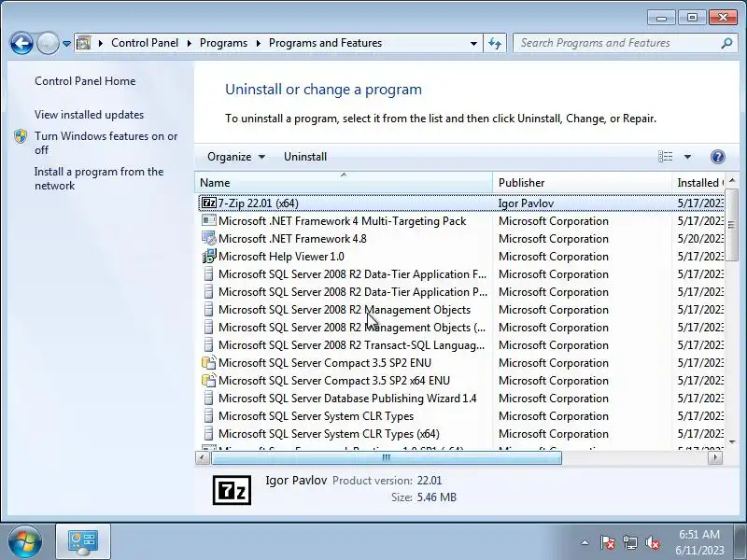Select Microsoft Help Viewer 1.0 icon

point(208,256)
